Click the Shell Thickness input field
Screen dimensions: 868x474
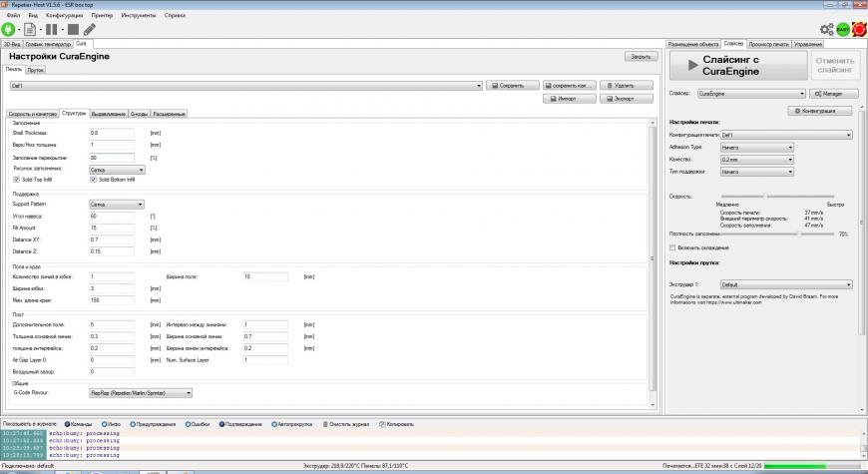point(112,133)
